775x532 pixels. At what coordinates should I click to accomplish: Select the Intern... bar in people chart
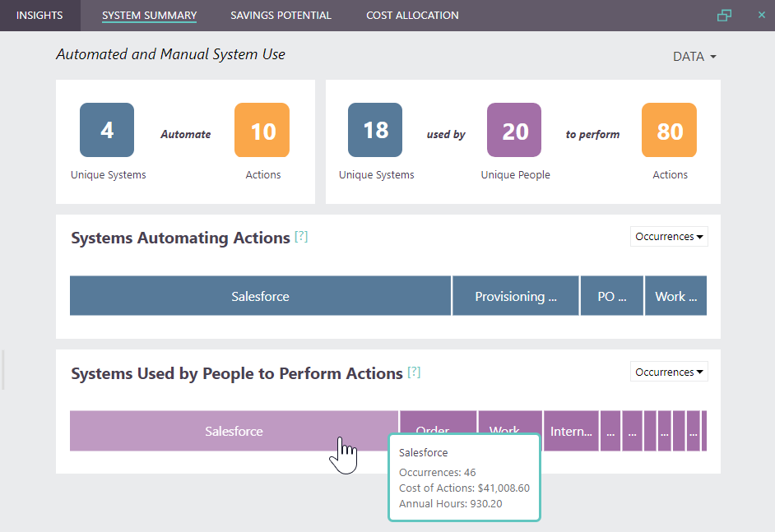(x=571, y=430)
